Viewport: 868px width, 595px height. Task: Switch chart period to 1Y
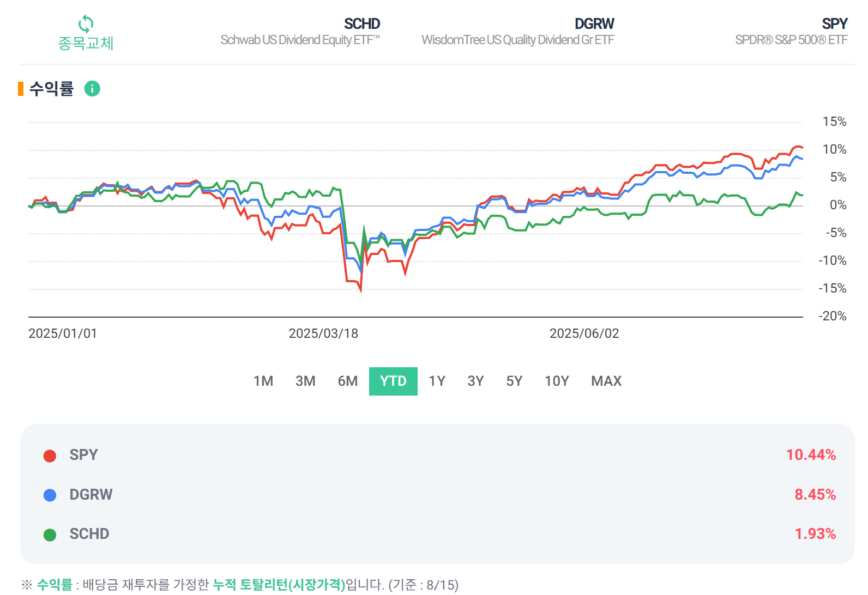click(x=437, y=381)
